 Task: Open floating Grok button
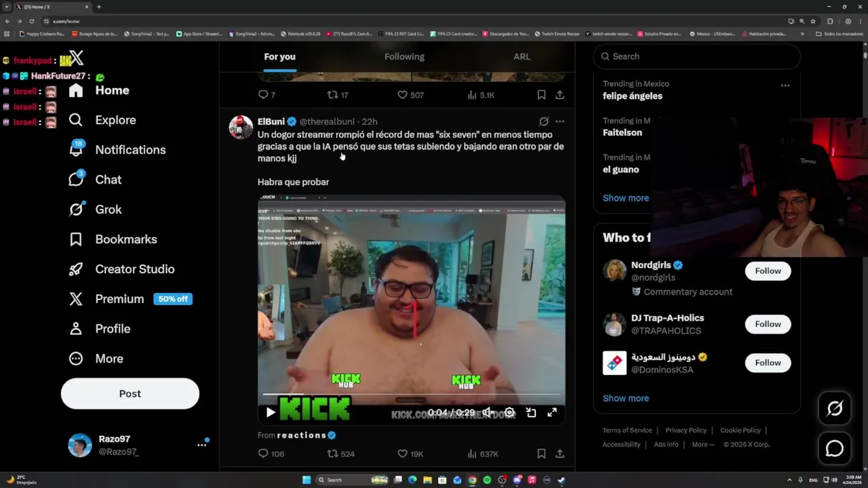click(x=835, y=408)
